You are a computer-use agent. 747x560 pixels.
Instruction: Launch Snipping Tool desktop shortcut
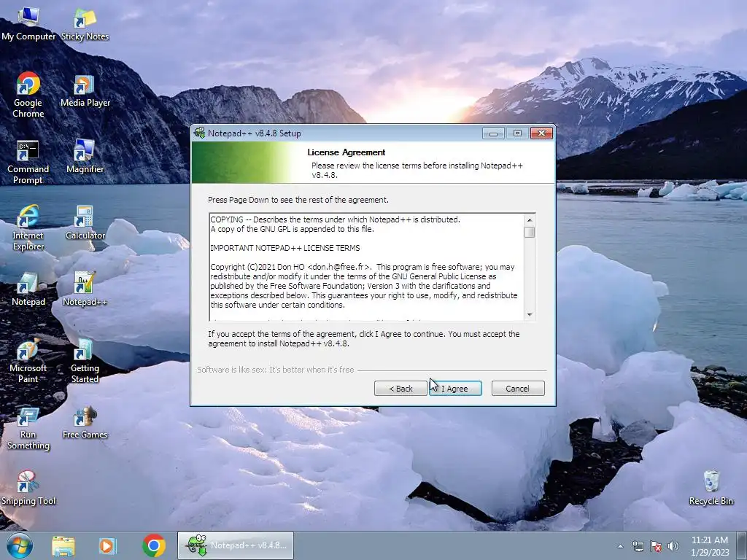pos(28,488)
